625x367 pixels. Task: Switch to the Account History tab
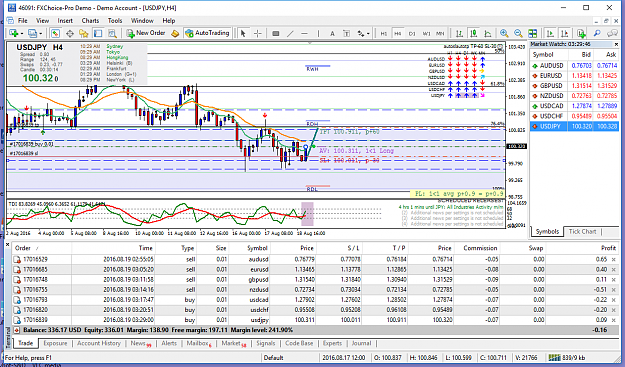coord(98,343)
